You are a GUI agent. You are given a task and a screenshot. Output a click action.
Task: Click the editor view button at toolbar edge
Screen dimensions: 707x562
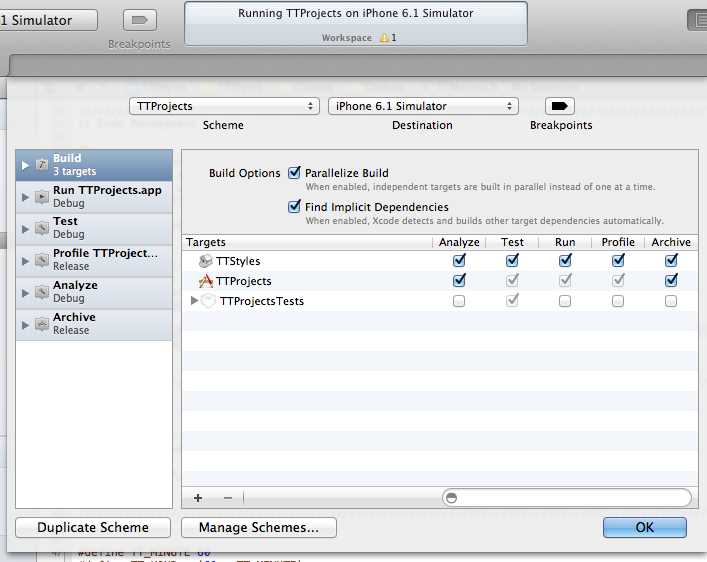[698, 20]
